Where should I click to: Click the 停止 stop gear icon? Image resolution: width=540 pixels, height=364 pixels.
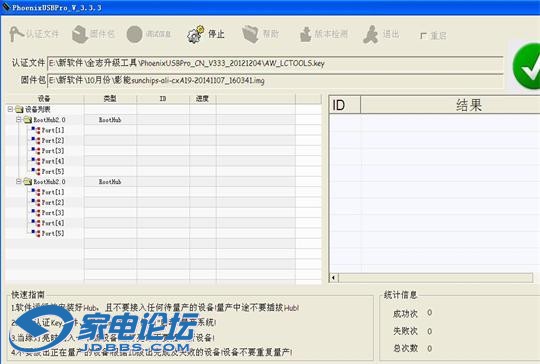coord(195,34)
